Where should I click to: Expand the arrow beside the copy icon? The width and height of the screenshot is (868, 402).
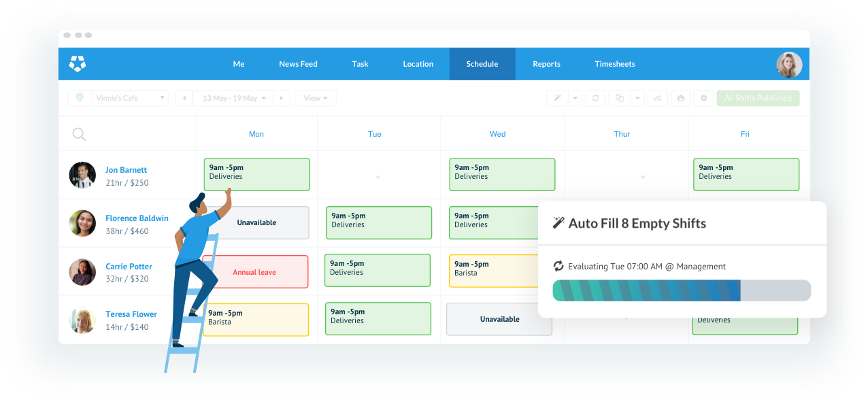point(637,98)
